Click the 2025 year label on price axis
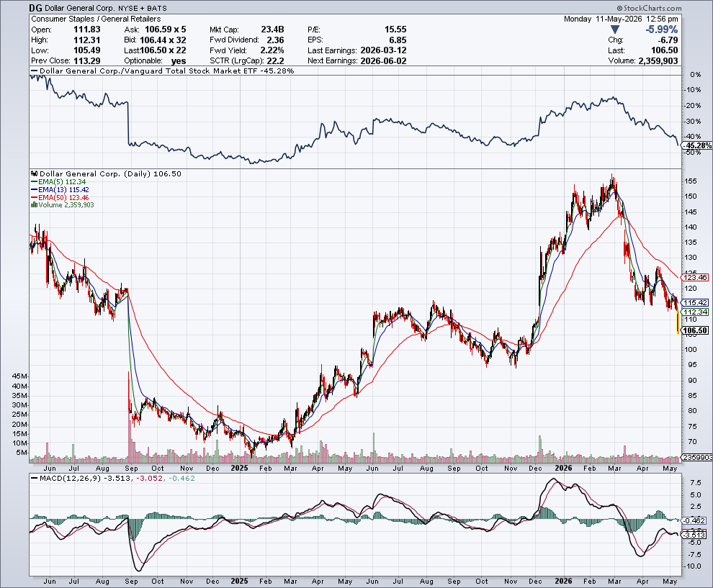 click(239, 468)
